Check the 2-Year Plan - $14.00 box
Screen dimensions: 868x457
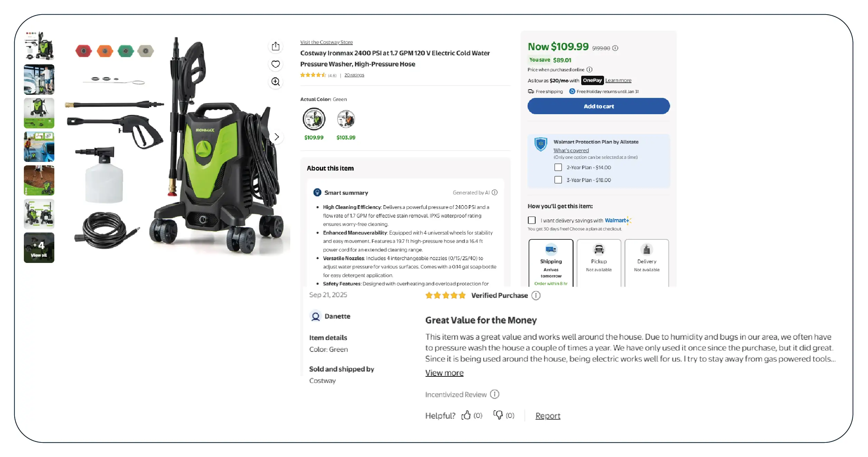point(558,167)
